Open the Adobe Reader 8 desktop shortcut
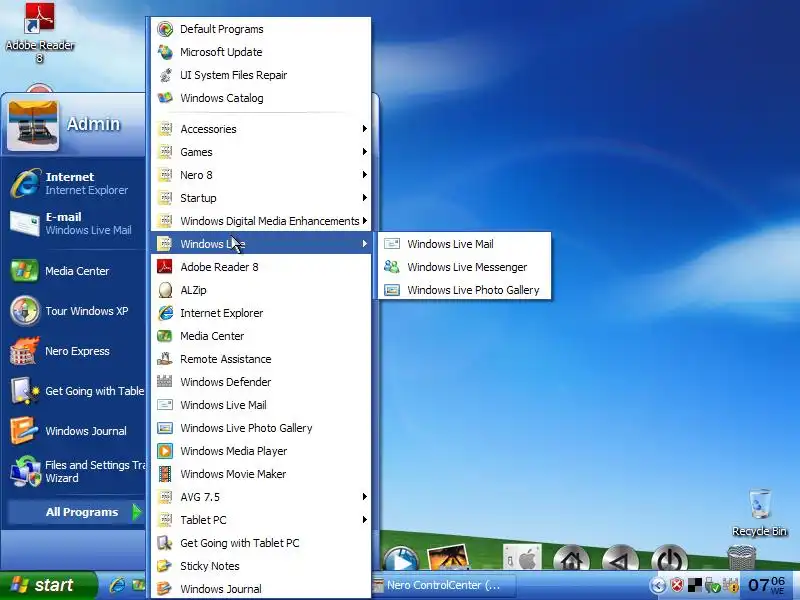The width and height of the screenshot is (800, 600). 40,33
